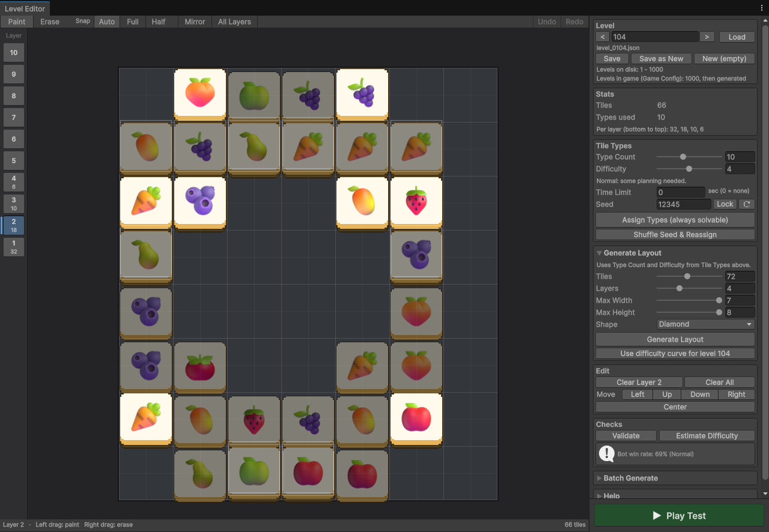Toggle All Layers display
The height and width of the screenshot is (532, 769).
click(234, 22)
